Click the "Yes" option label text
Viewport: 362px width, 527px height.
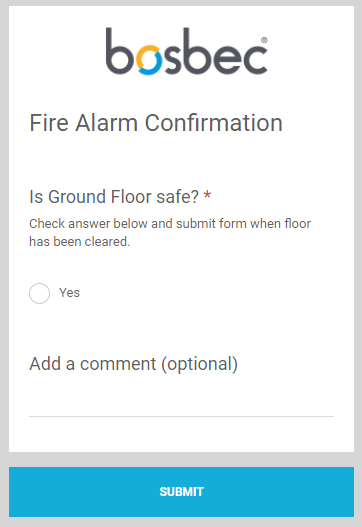click(69, 293)
